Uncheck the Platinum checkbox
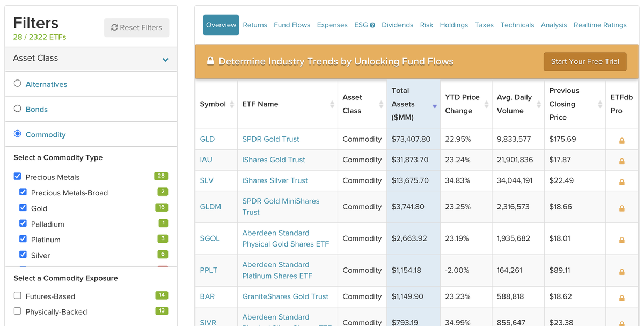Screen dimensions: 644x326 point(23,238)
